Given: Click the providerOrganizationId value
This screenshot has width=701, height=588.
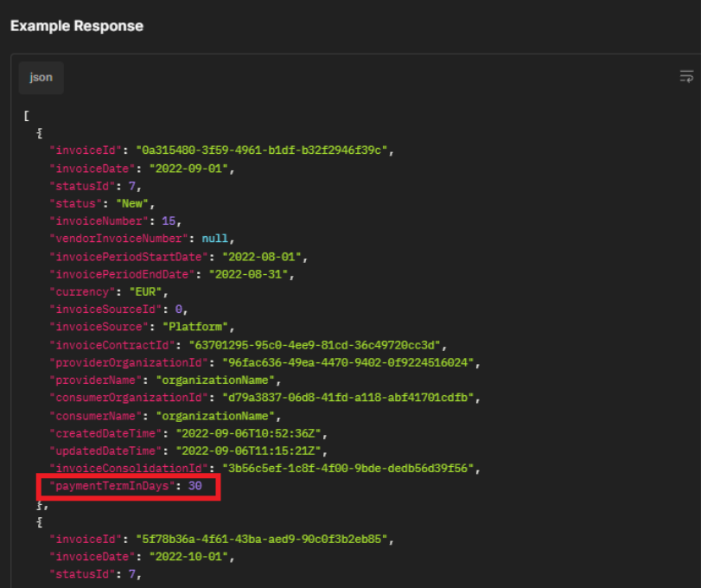Looking at the screenshot, I should [x=347, y=362].
